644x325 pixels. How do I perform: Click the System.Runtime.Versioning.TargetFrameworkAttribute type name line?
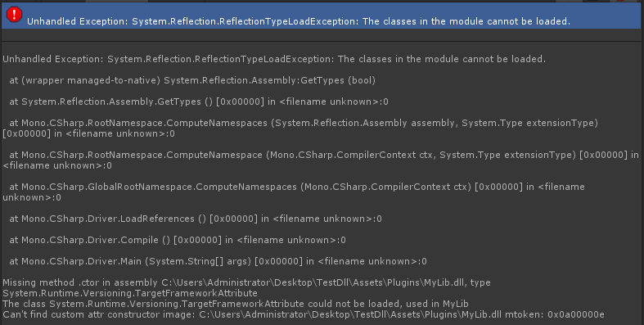click(130, 293)
